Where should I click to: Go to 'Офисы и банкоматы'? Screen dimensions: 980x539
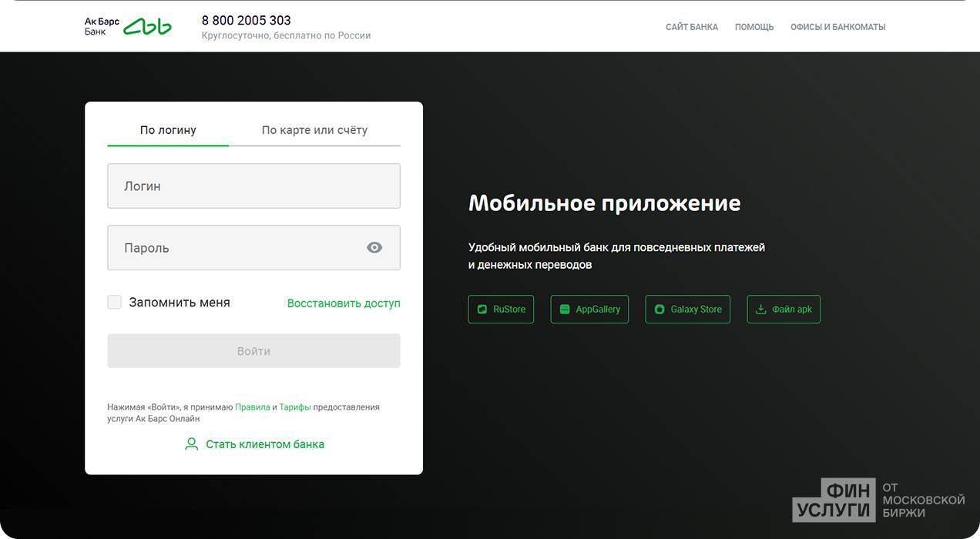tap(837, 27)
